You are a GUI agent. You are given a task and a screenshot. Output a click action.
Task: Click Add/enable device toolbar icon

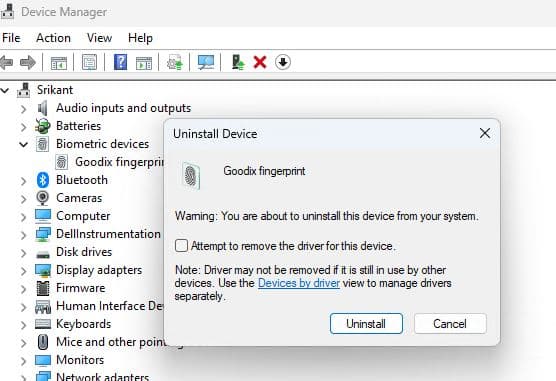(238, 62)
